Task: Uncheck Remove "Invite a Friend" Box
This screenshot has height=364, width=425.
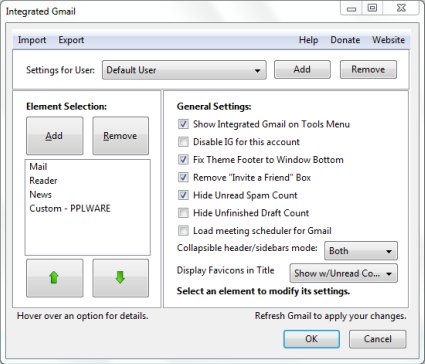Action: [183, 177]
